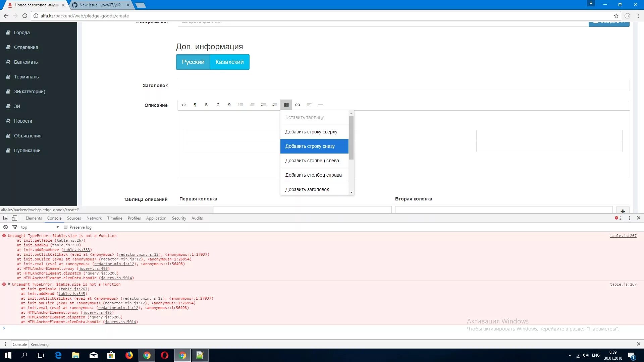
Task: Apply italic formatting in the editor
Action: click(218, 105)
